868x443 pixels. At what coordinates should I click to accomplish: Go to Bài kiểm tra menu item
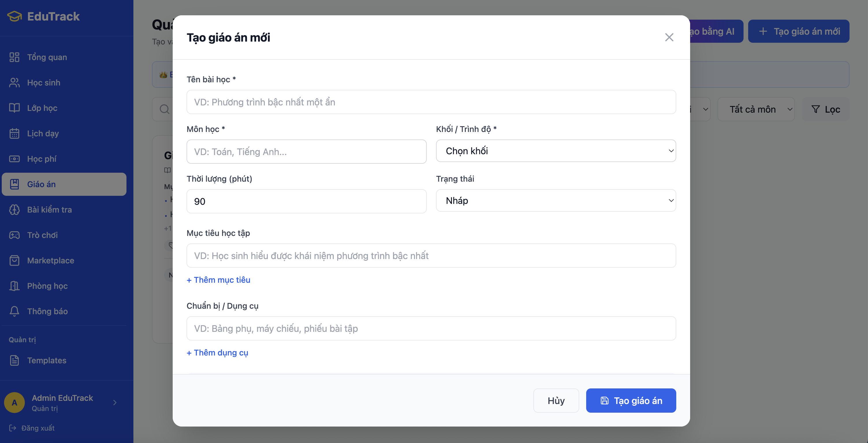[x=49, y=210]
